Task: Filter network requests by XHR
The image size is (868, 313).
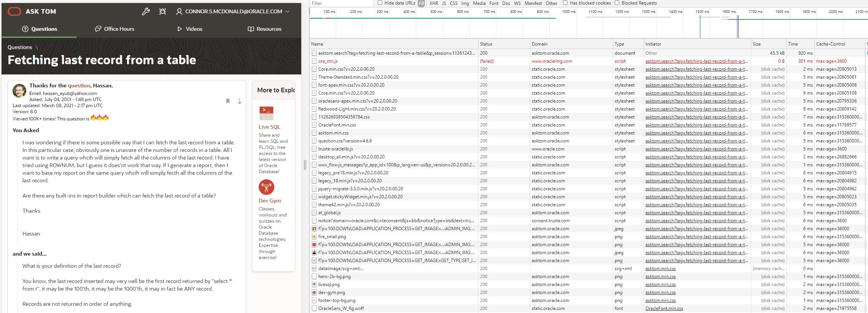Action: point(434,3)
